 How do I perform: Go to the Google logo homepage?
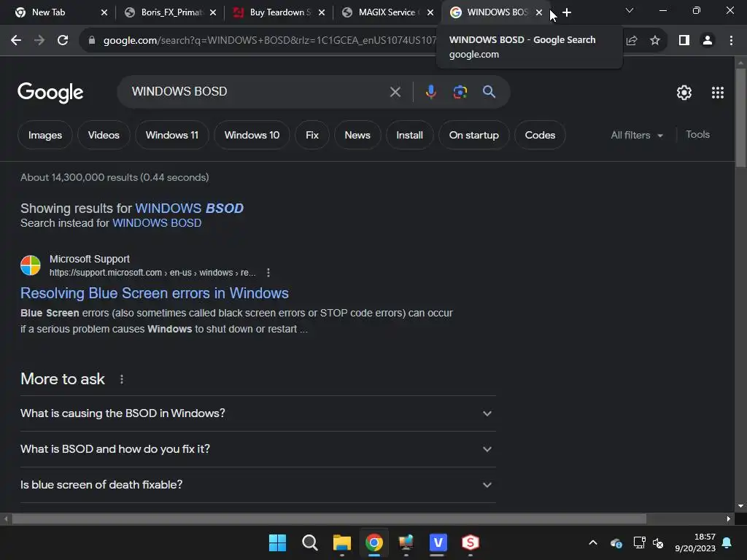(50, 93)
